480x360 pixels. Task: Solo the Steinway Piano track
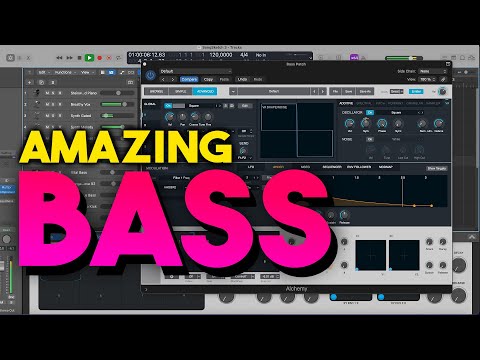(53, 93)
